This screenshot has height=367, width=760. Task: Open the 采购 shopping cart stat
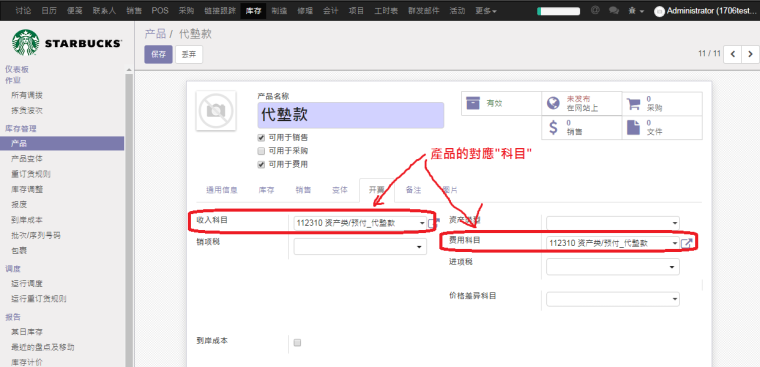(633, 103)
